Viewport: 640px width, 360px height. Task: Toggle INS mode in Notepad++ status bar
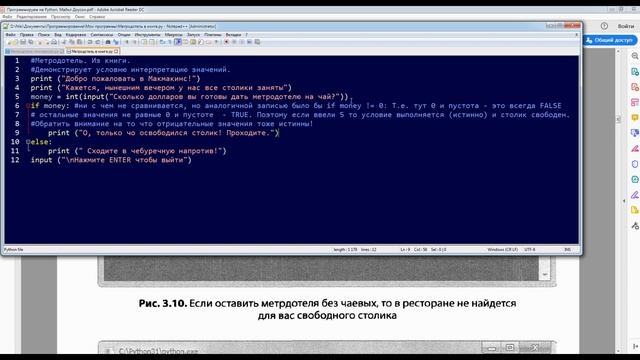coord(567,249)
